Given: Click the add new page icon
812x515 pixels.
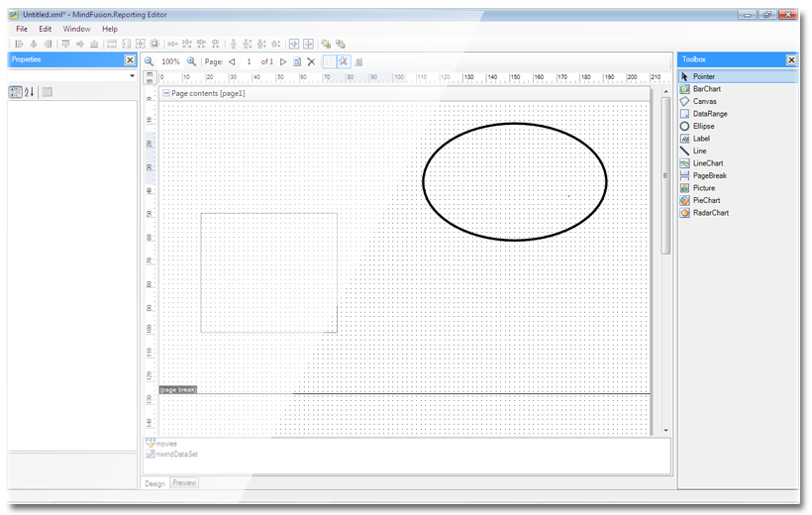Looking at the screenshot, I should pos(296,61).
